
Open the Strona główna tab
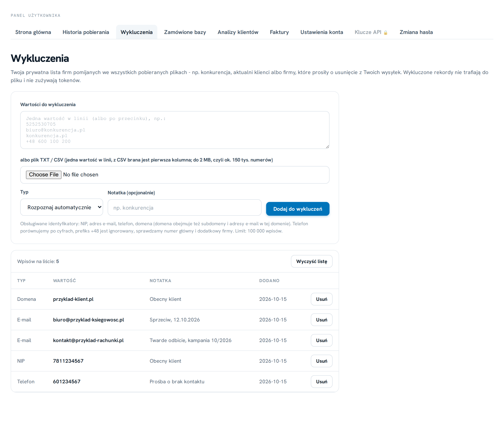pos(33,32)
